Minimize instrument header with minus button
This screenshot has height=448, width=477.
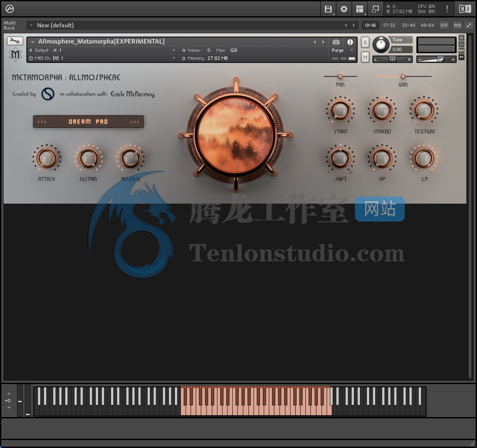click(x=461, y=44)
